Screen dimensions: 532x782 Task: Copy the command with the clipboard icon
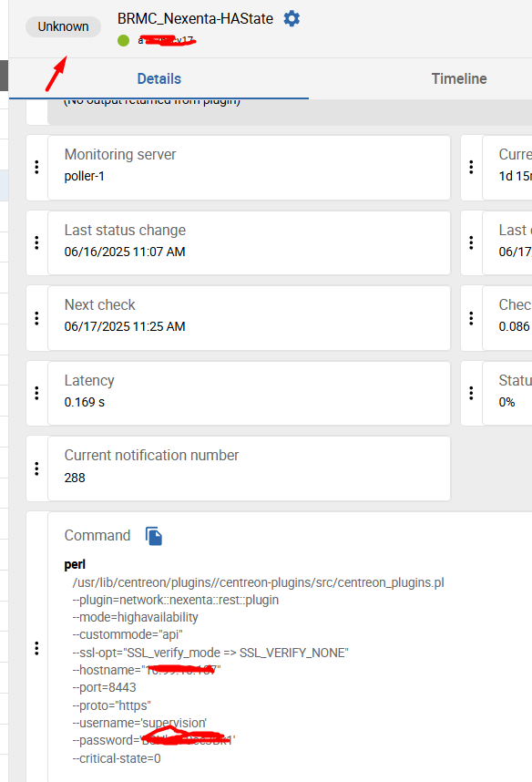click(154, 536)
